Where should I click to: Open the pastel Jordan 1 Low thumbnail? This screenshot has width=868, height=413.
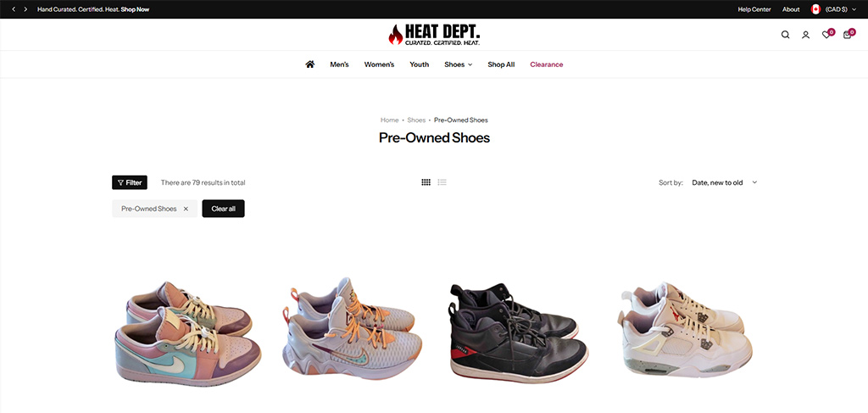187,331
